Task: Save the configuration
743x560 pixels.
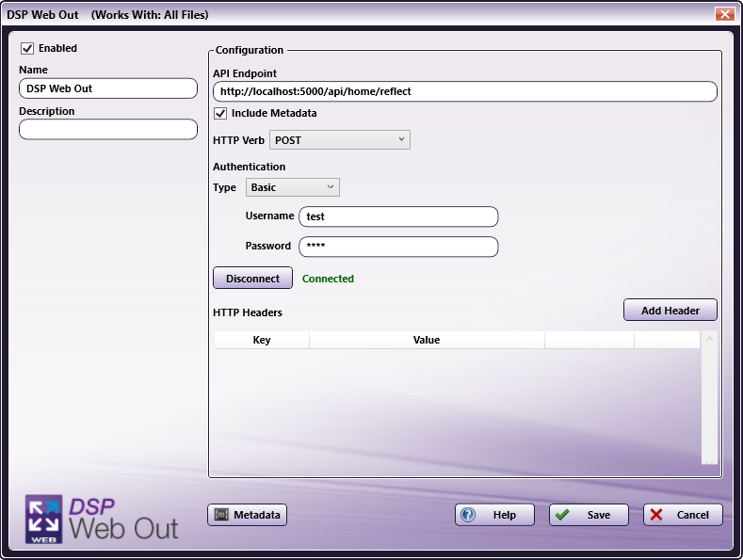Action: 589,515
